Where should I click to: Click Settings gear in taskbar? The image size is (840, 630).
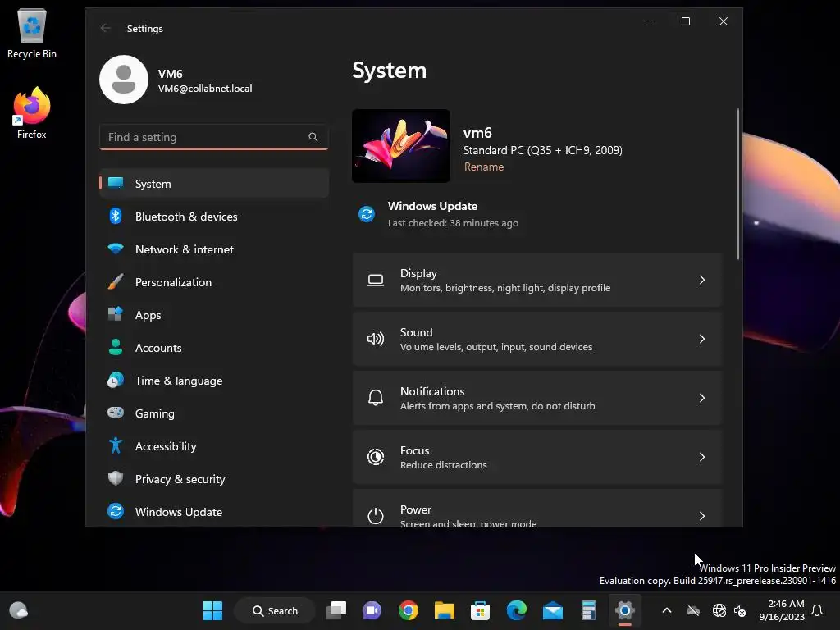pyautogui.click(x=624, y=610)
